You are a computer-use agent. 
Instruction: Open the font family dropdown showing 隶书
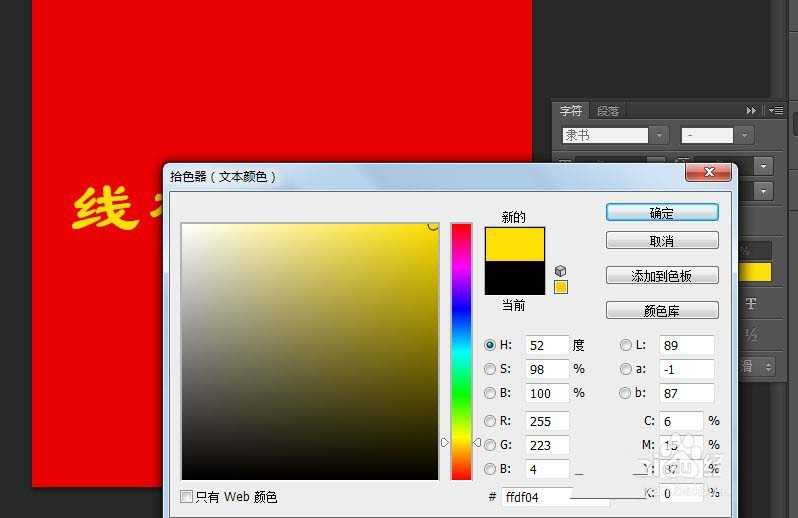[x=659, y=135]
